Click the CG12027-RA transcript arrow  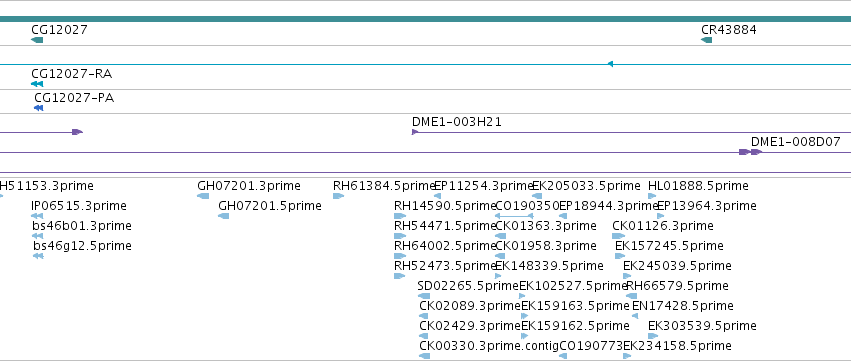coord(37,84)
